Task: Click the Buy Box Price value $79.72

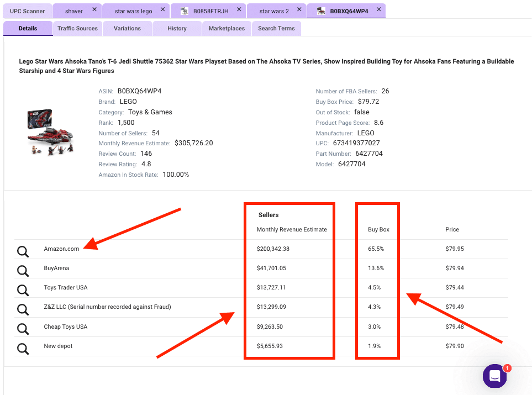Action: point(368,102)
